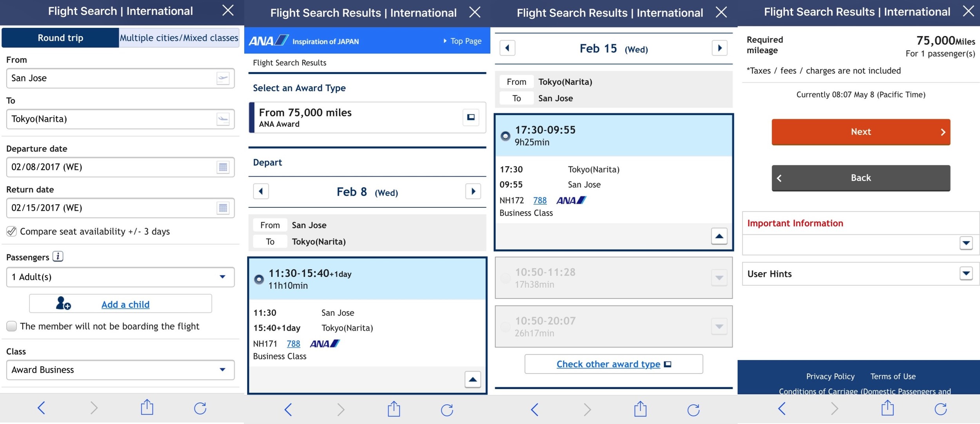This screenshot has width=980, height=424.
Task: Click 788 aircraft link for NH172
Action: pyautogui.click(x=540, y=200)
